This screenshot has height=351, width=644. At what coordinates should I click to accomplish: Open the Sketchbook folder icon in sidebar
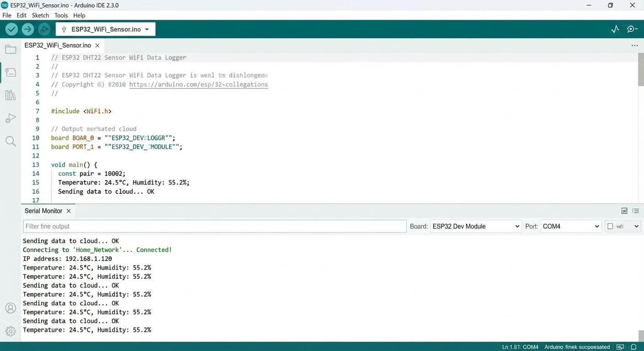(x=11, y=49)
